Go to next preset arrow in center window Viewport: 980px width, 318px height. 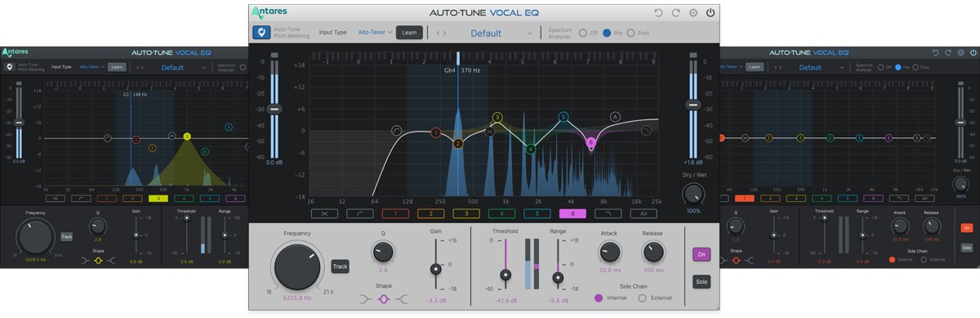pyautogui.click(x=445, y=34)
